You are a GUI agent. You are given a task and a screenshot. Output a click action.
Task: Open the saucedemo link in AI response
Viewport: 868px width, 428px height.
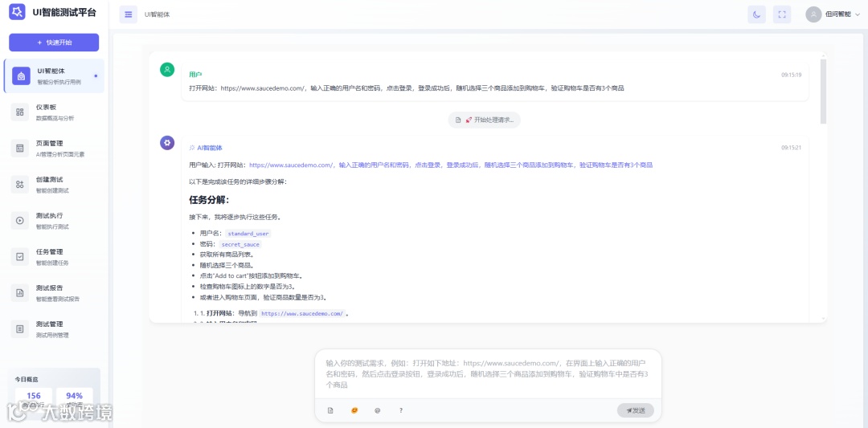(x=451, y=165)
